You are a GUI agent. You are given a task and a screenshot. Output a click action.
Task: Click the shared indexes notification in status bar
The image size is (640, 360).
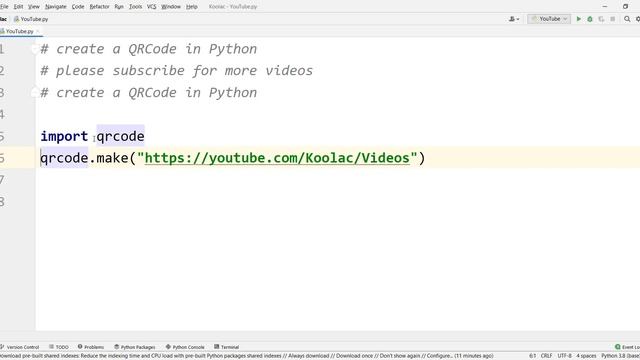coord(247,356)
